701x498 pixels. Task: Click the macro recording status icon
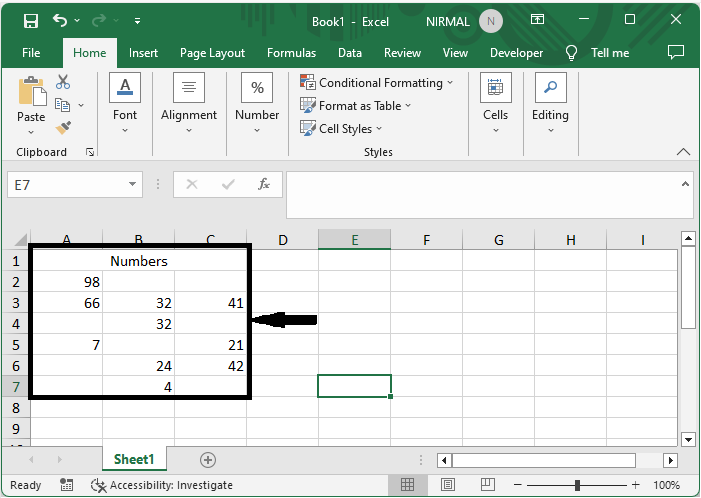point(67,485)
